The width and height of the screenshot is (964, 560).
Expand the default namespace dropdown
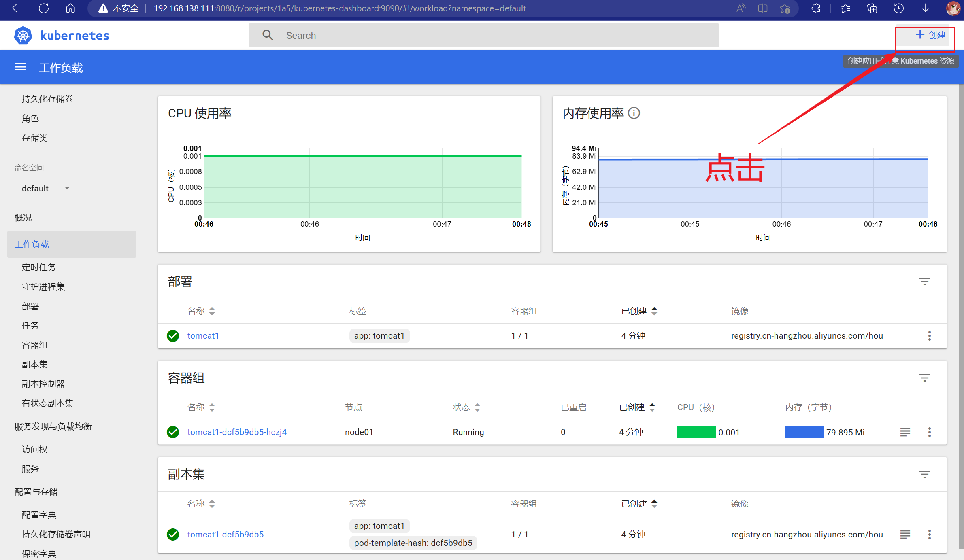pyautogui.click(x=46, y=188)
